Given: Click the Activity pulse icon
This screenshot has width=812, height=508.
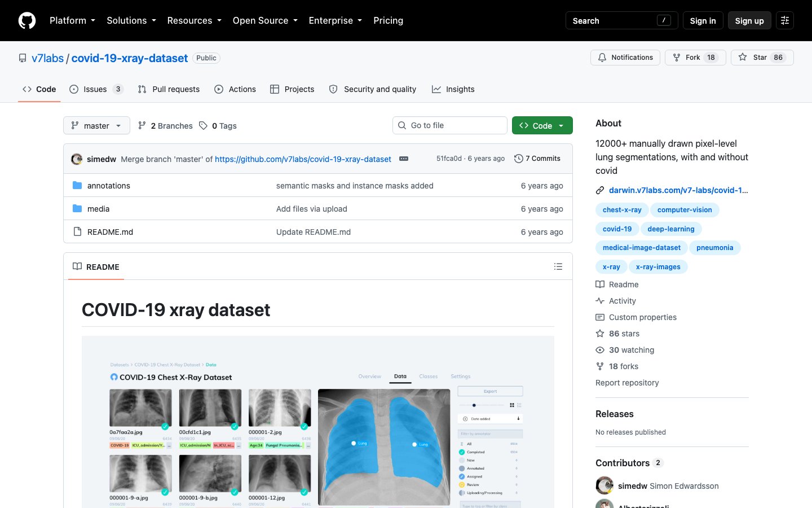Looking at the screenshot, I should [x=600, y=301].
